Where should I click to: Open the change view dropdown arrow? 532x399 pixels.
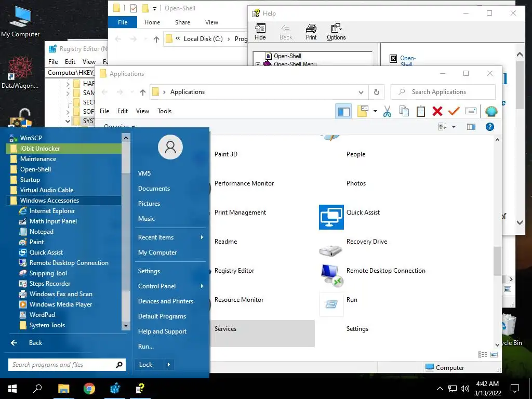454,127
